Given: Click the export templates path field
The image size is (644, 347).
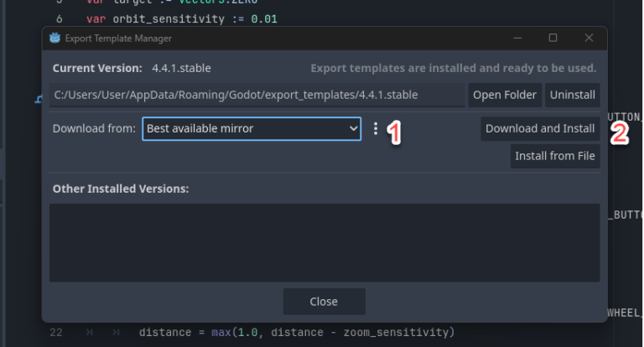Looking at the screenshot, I should tap(257, 95).
